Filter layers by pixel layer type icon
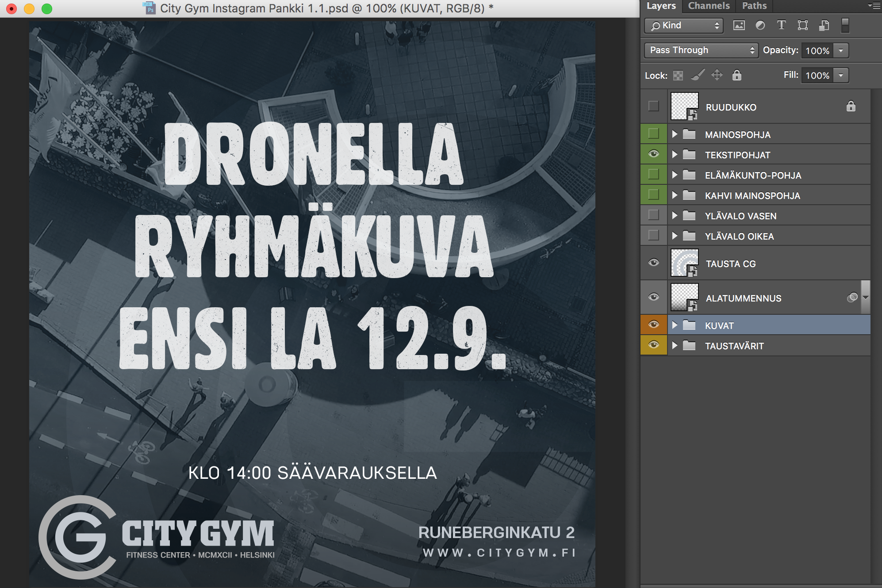The width and height of the screenshot is (882, 588). (x=739, y=25)
